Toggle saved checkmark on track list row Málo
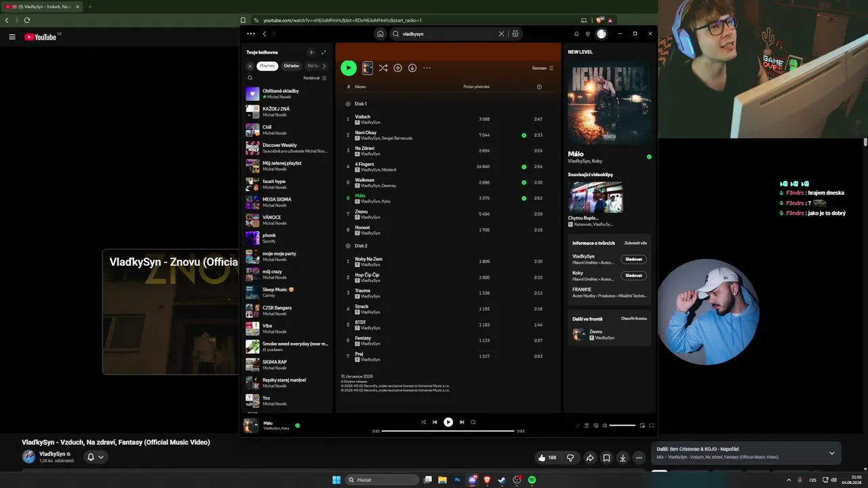Screen dimensions: 868x488 tap(524, 199)
